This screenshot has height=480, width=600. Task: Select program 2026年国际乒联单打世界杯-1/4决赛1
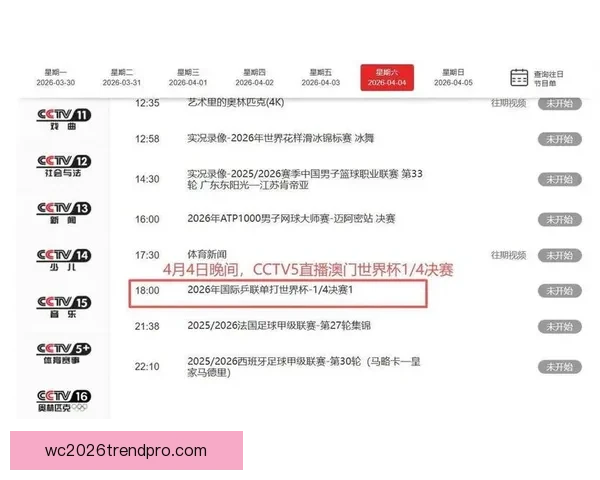click(270, 290)
